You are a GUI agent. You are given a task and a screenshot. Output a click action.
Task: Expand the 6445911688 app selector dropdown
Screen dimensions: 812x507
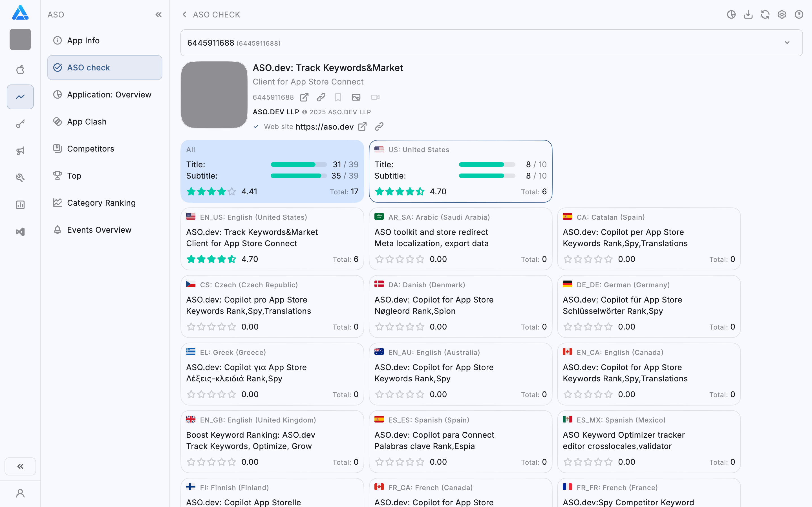click(787, 43)
